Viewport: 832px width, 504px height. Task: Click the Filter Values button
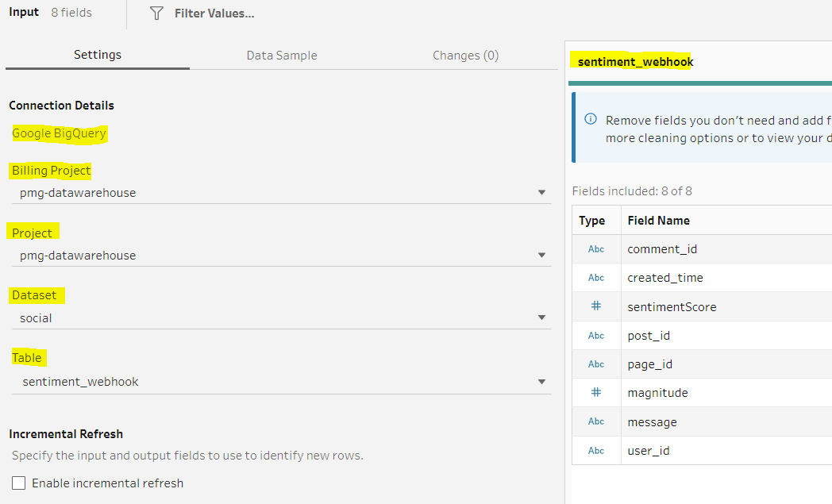click(214, 13)
